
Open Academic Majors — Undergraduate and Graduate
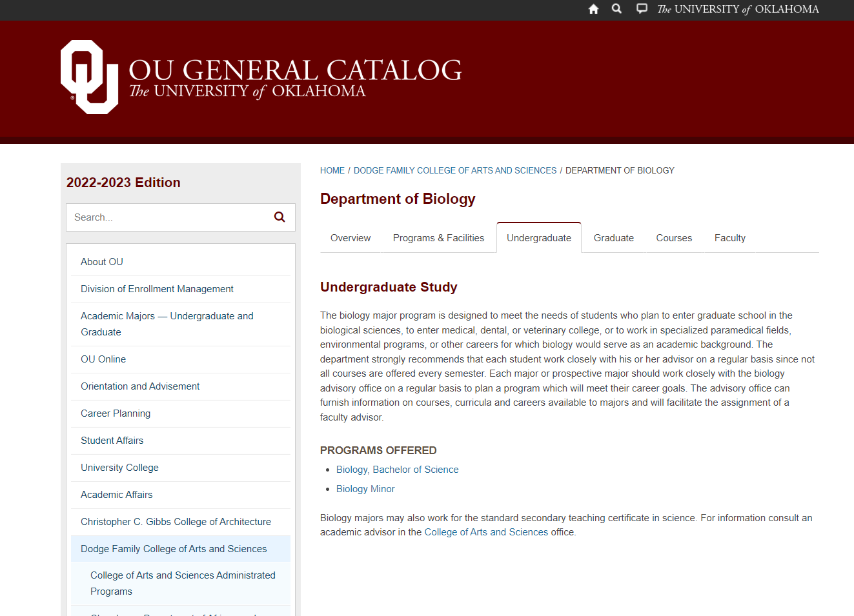(x=181, y=324)
